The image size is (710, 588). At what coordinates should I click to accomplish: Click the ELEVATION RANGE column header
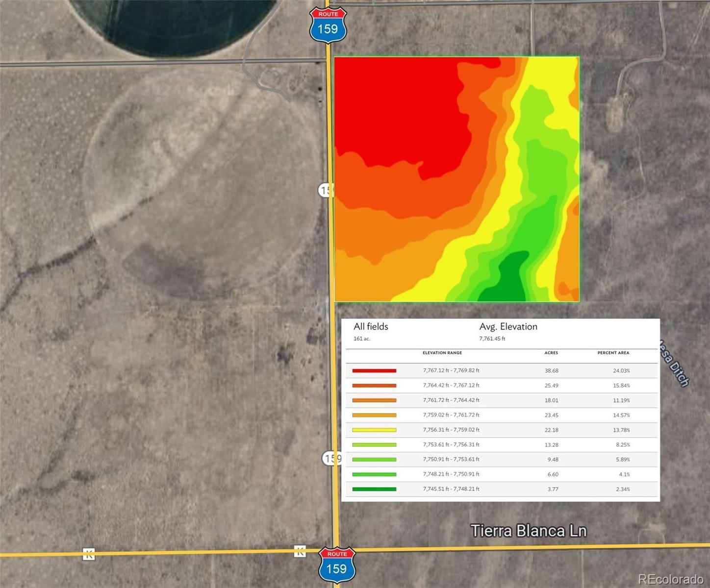point(442,353)
